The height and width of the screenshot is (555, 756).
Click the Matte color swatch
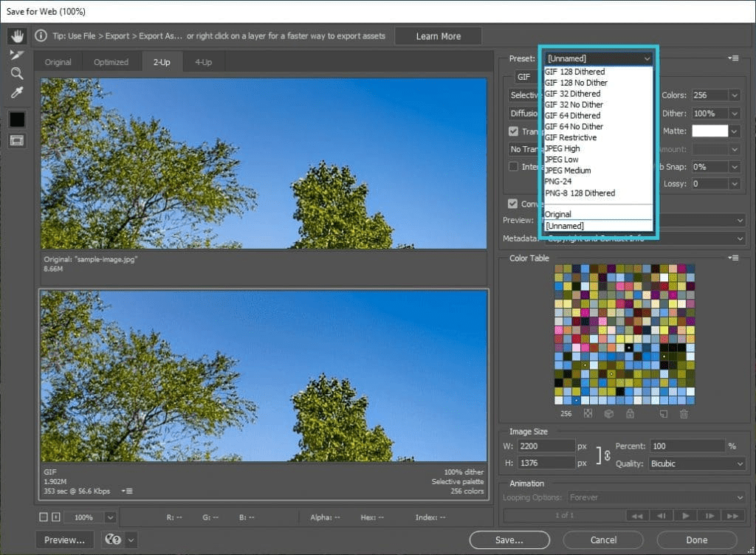click(709, 131)
